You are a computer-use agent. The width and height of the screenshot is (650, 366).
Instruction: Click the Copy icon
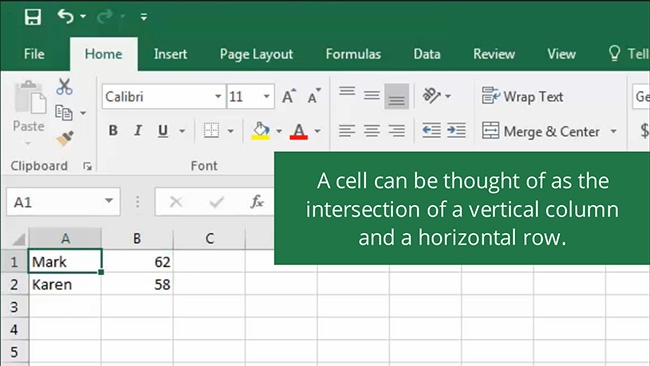pos(63,113)
